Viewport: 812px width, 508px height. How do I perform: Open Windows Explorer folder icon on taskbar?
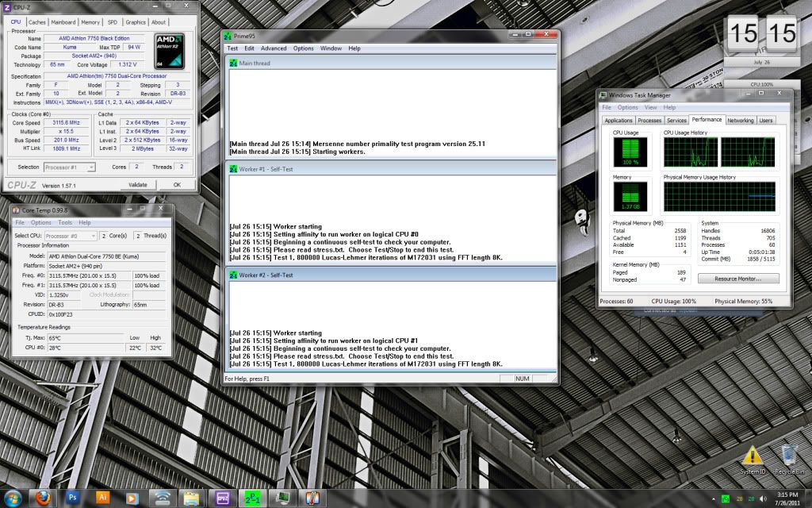(192, 498)
